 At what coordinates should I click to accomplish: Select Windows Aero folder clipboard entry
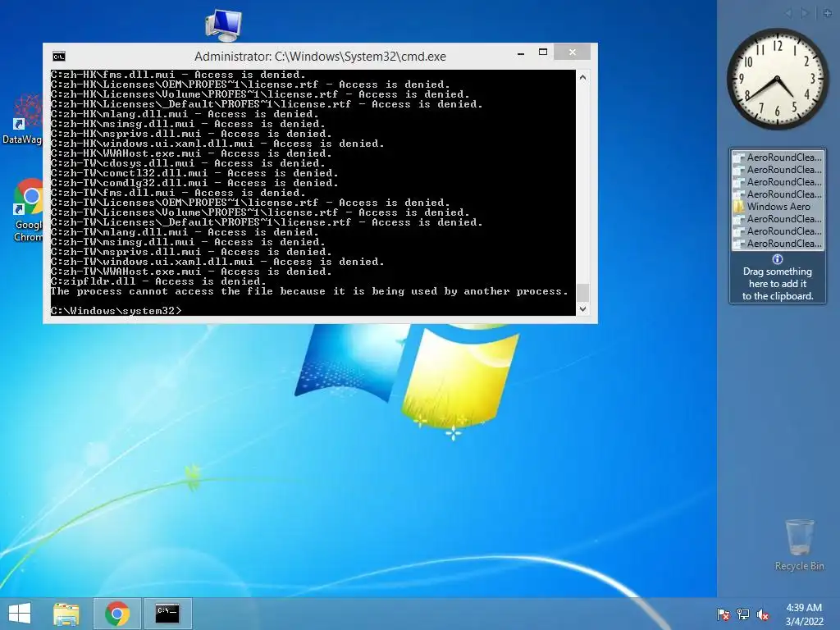pyautogui.click(x=778, y=207)
